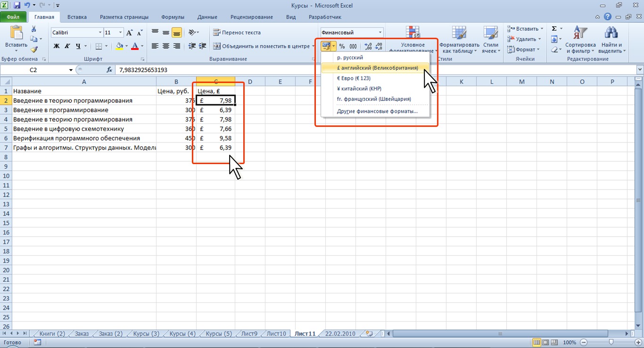Open the Финансовый number format dropdown

tap(380, 33)
